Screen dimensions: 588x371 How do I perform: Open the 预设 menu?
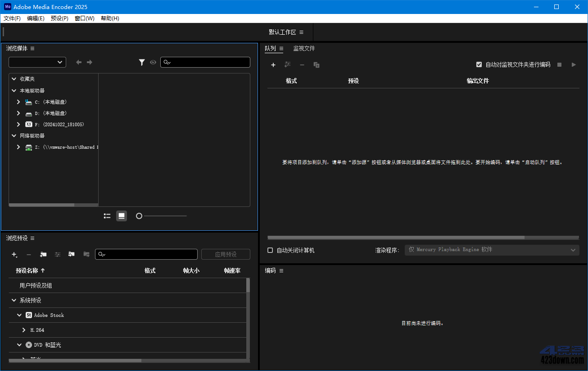point(59,18)
